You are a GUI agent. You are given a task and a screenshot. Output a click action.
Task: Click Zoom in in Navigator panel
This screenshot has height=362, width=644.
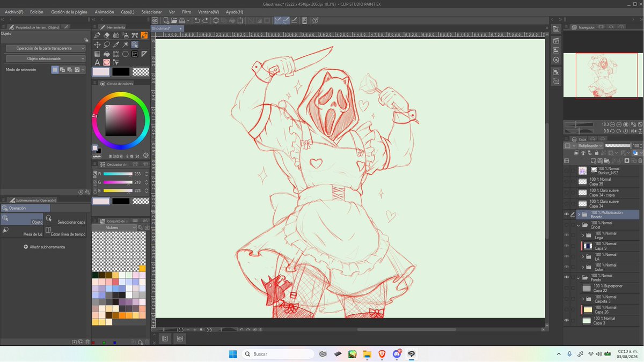click(x=619, y=124)
